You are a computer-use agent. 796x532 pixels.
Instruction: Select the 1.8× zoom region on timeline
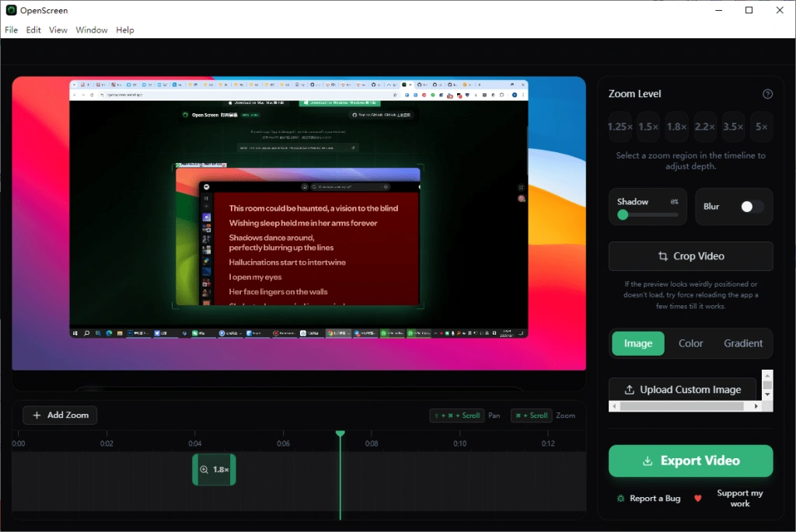coord(214,470)
